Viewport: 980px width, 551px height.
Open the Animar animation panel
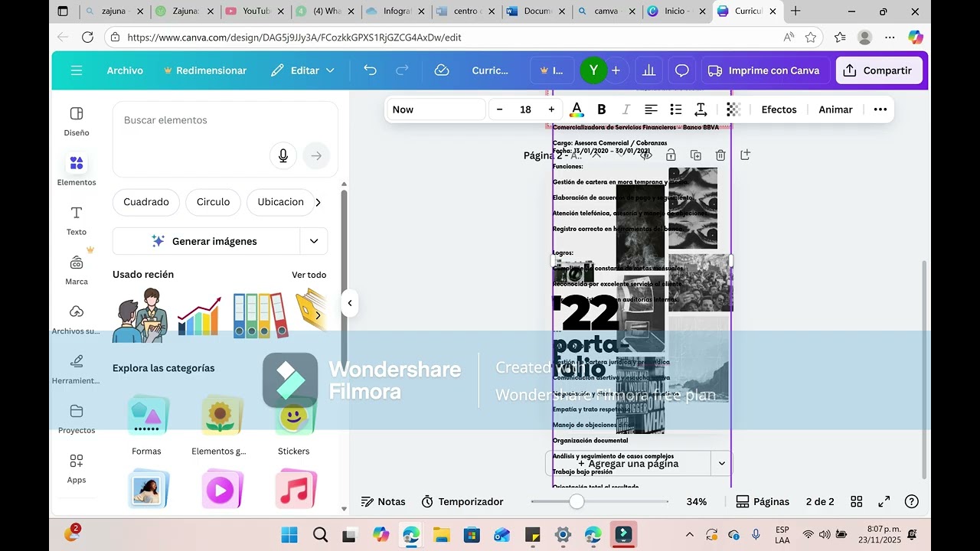835,109
